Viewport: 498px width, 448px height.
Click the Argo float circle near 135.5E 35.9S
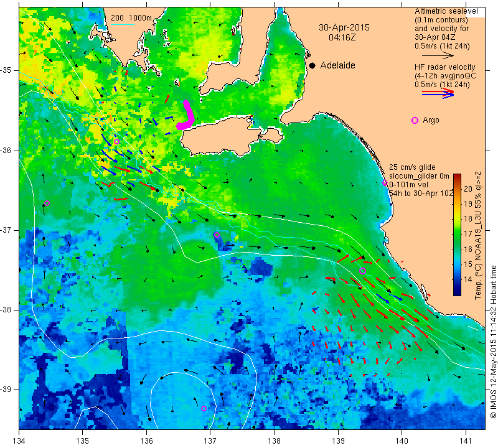(x=116, y=142)
